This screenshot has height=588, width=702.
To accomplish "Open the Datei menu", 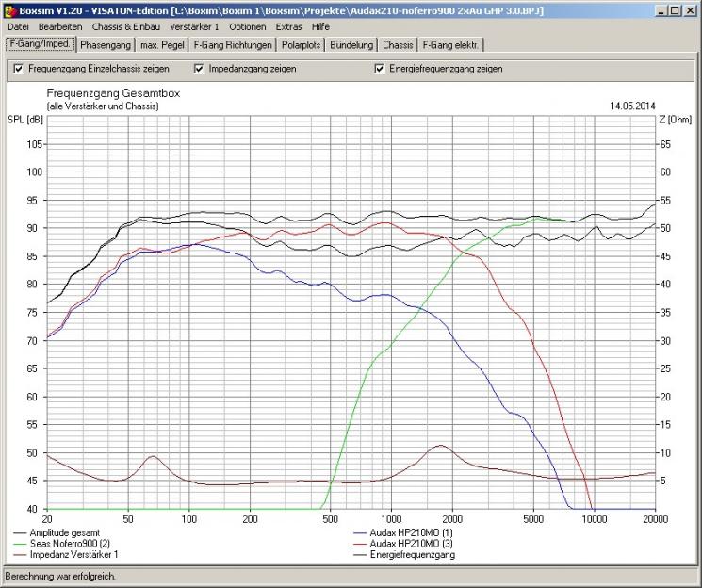I will (x=18, y=27).
